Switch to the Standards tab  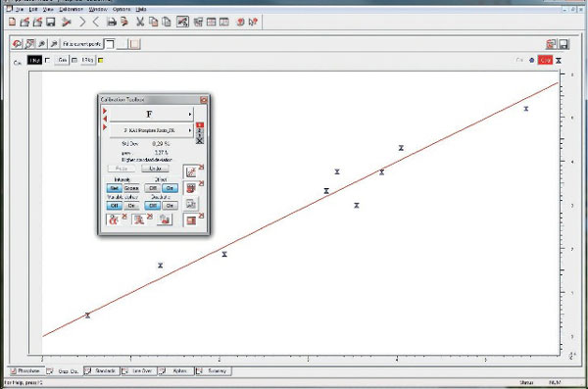(102, 371)
